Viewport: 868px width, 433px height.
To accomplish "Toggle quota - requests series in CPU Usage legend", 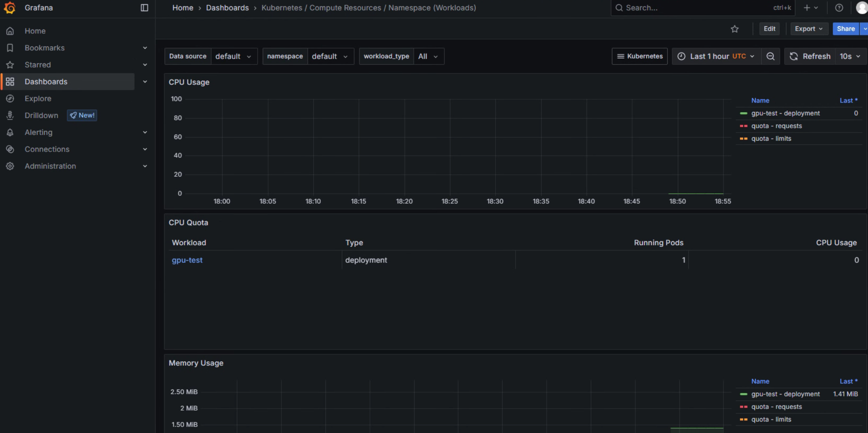I will (x=776, y=126).
